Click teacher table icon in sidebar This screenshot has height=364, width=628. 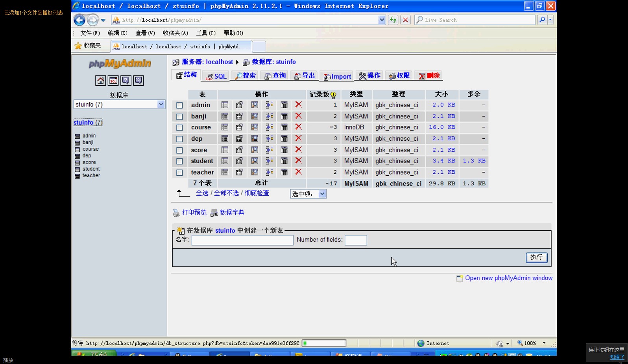pos(77,176)
